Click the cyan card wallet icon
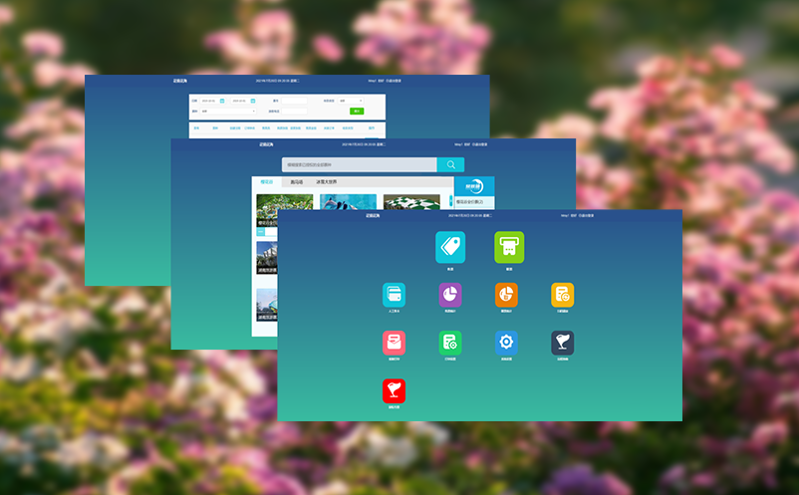This screenshot has height=495, width=799. [394, 294]
